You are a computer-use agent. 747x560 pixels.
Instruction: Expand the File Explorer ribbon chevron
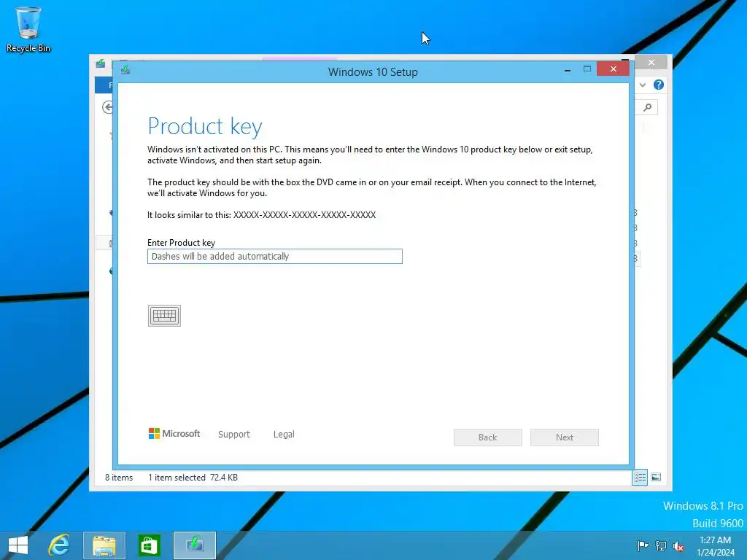tap(643, 85)
